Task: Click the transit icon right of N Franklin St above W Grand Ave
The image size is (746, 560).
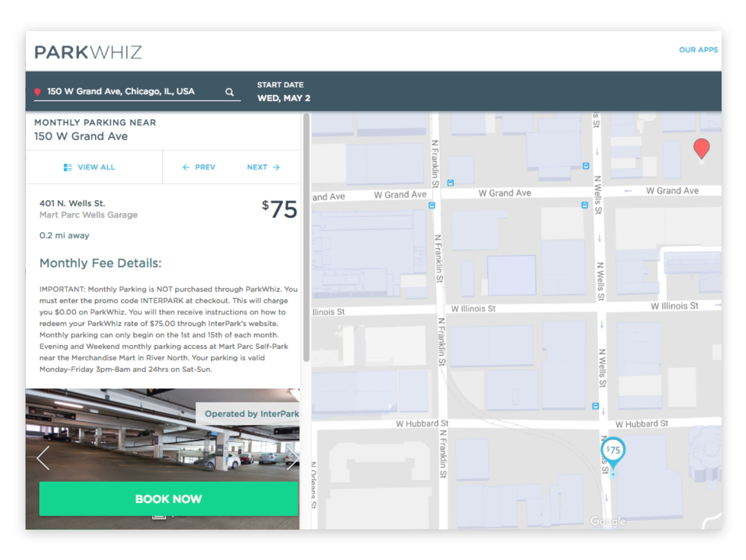Action: (451, 183)
